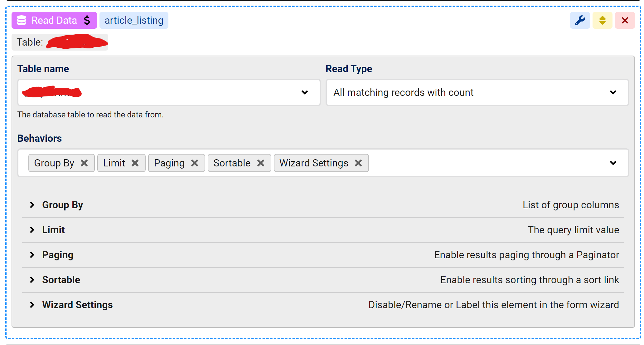The image size is (644, 345).
Task: Click the dollar sign icon on Read Data
Action: (x=87, y=21)
